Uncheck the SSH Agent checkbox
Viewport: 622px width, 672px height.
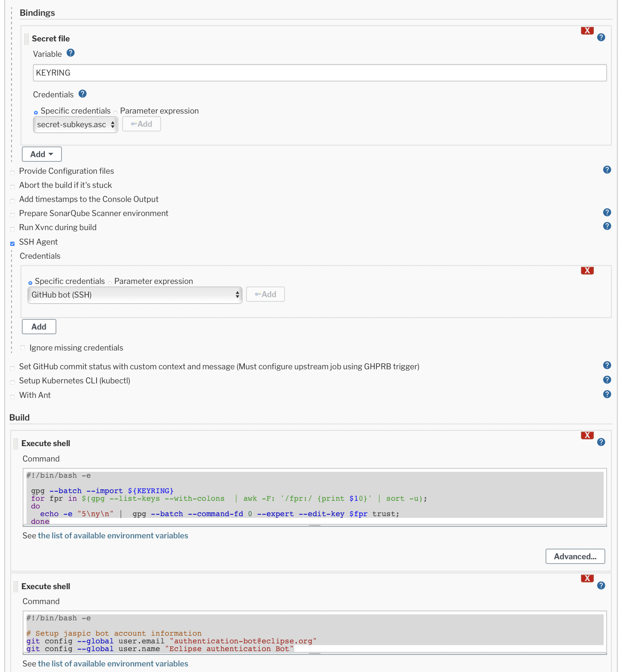point(12,243)
